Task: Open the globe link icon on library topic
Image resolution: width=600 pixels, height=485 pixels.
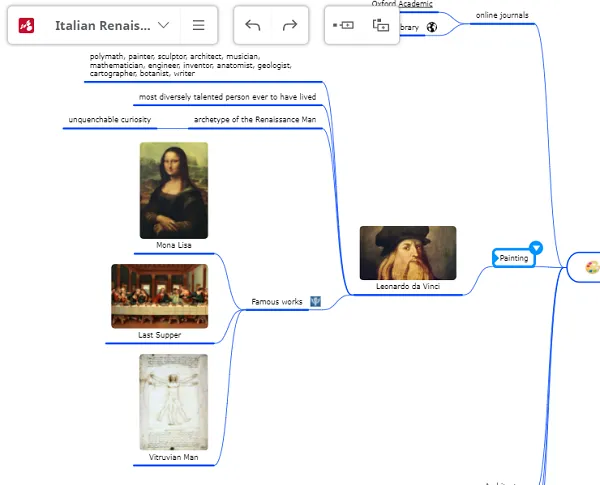Action: (432, 27)
